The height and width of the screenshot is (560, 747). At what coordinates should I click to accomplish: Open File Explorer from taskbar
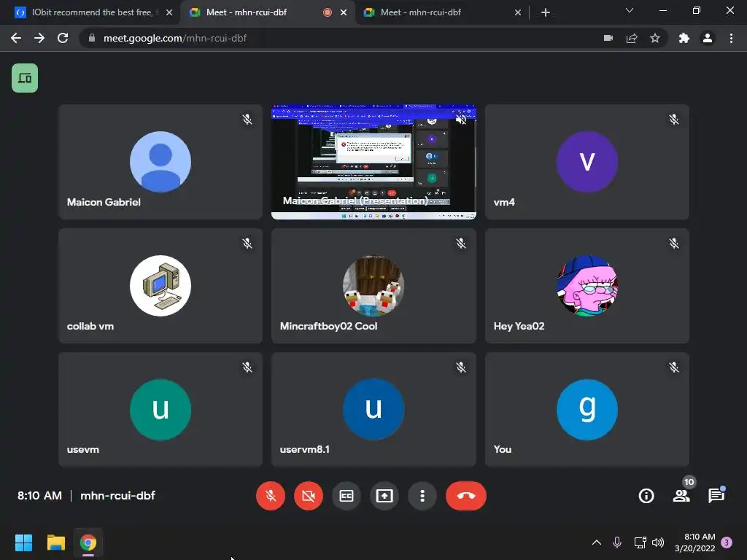click(x=55, y=542)
